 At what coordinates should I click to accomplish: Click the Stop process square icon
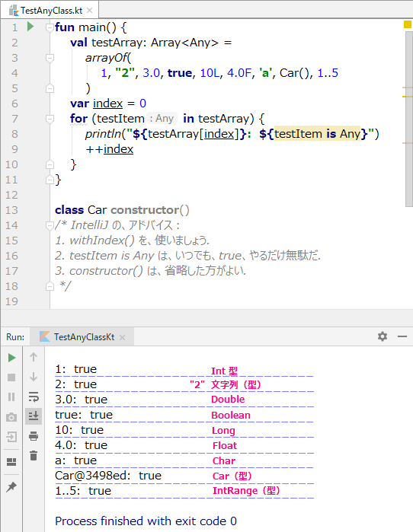[x=11, y=377]
